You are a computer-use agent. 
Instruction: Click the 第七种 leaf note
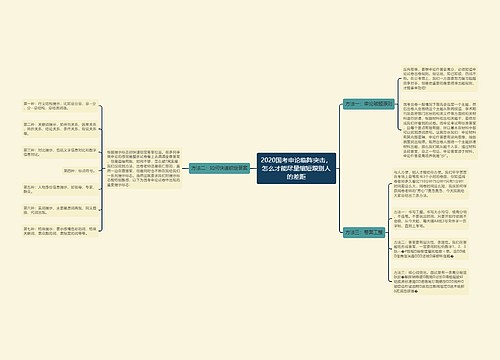click(x=60, y=231)
